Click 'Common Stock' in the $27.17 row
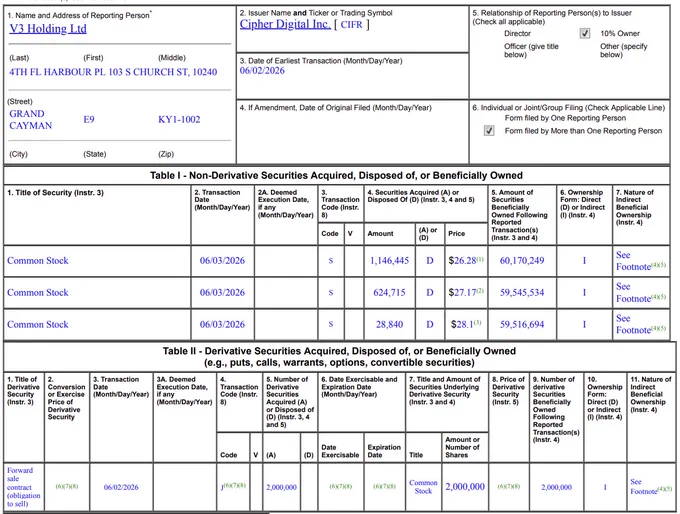Viewport: 680px width, 514px height. [x=38, y=293]
